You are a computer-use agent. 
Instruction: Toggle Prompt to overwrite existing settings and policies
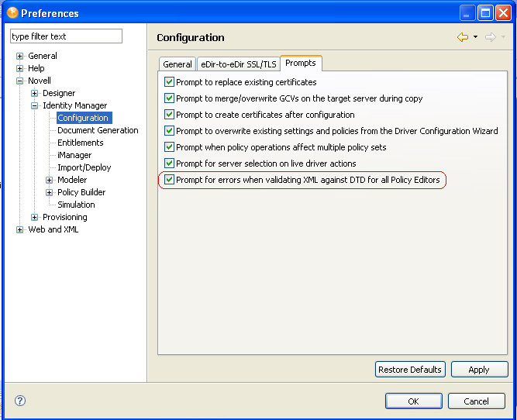coord(169,130)
